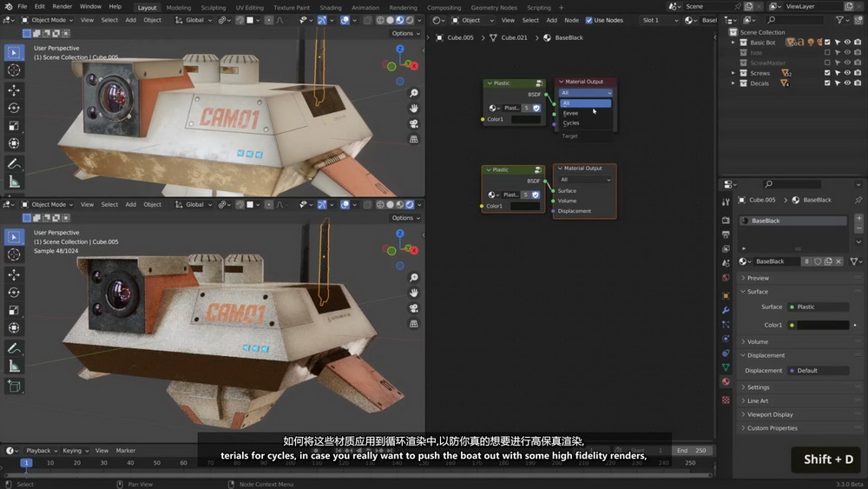868x489 pixels.
Task: Toggle Decals collection render camera icon
Action: (x=858, y=83)
